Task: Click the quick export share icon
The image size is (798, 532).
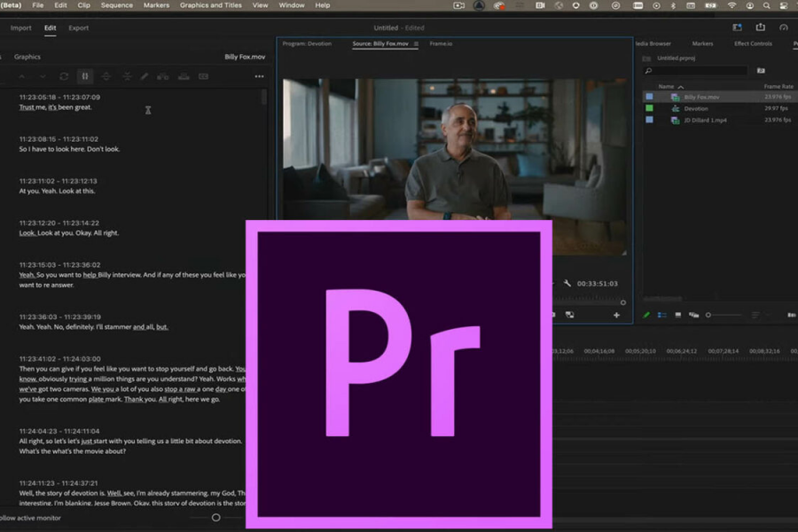Action: coord(761,27)
